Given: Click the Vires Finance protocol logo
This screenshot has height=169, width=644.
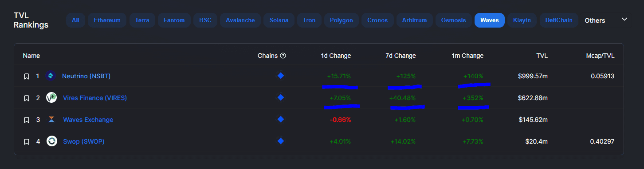Looking at the screenshot, I should tap(51, 98).
